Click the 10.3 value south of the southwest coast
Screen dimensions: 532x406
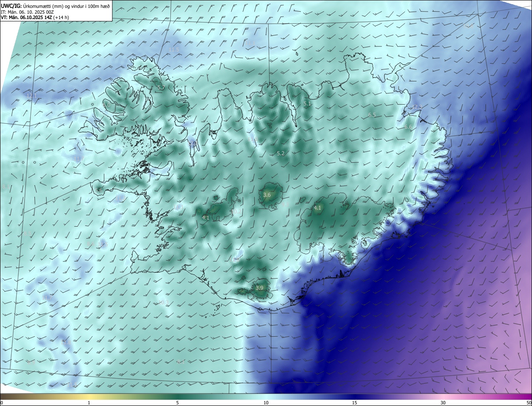point(164,302)
